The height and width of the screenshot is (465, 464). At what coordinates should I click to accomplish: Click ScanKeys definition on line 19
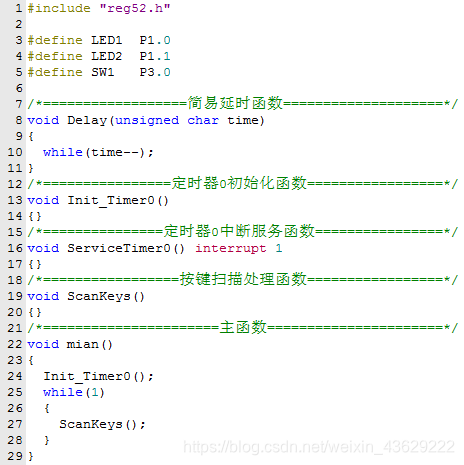106,296
